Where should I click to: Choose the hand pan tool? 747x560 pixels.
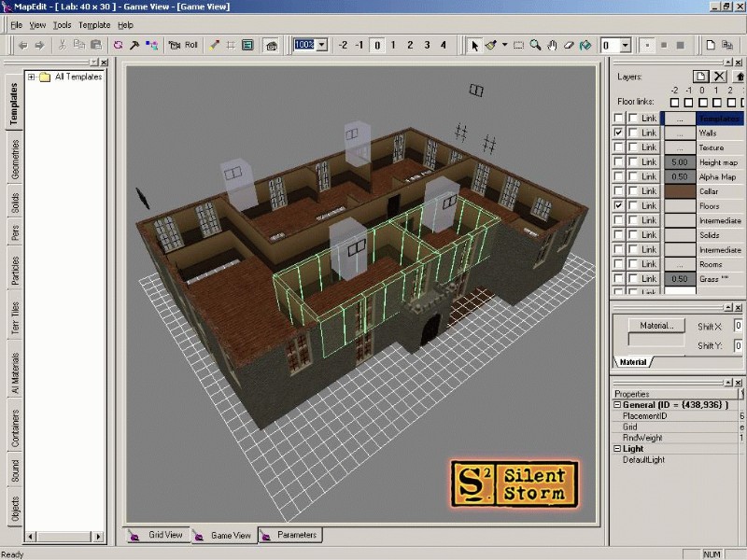click(x=552, y=45)
